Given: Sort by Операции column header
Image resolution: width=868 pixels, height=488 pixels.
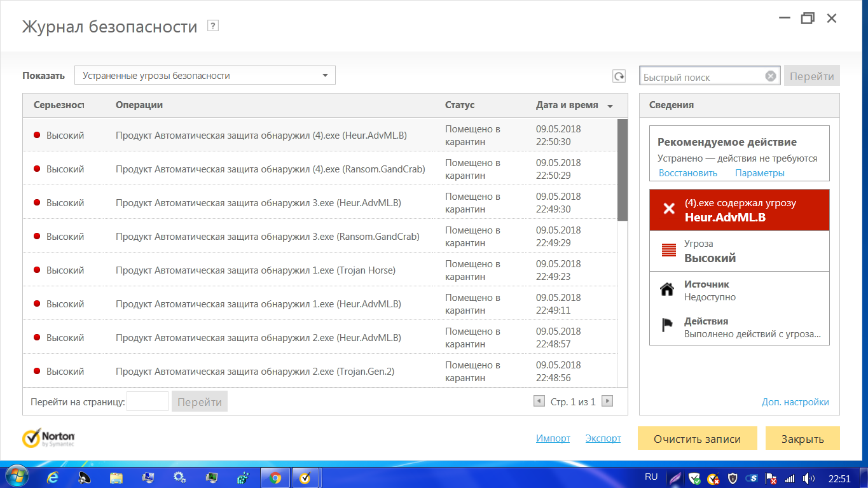Looking at the screenshot, I should click(x=139, y=105).
